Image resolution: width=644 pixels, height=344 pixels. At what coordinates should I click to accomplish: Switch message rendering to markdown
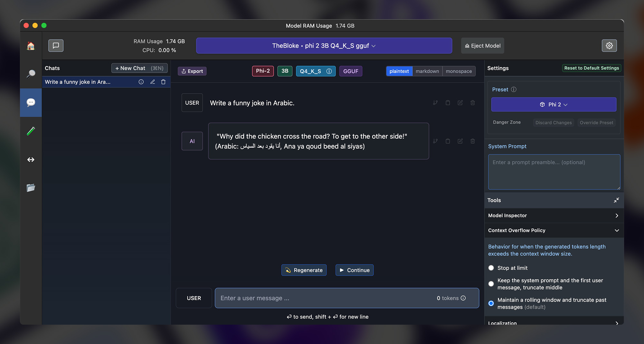pos(427,71)
